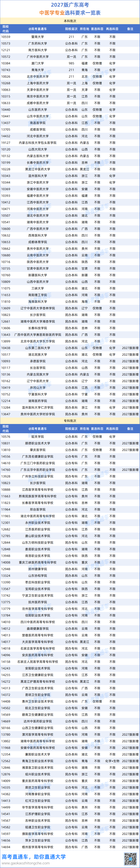Screen dimensions: 140x868
Task: Click 惠州卫生职业技术学院
Action: click(x=38, y=702)
